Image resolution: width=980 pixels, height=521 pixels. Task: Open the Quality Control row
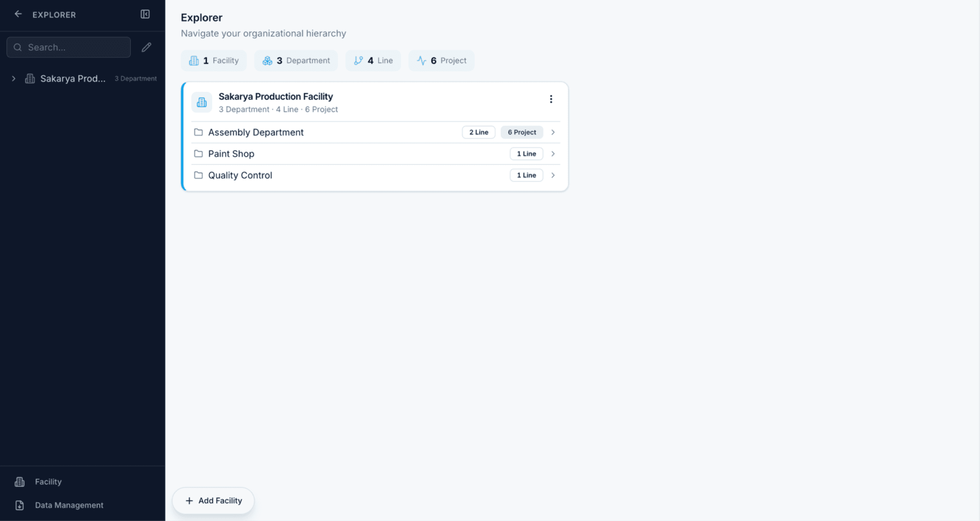376,175
